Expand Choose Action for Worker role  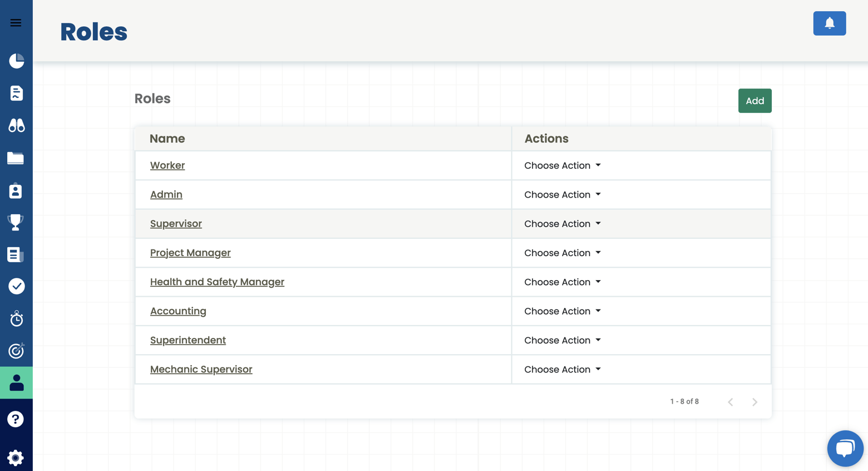(562, 165)
